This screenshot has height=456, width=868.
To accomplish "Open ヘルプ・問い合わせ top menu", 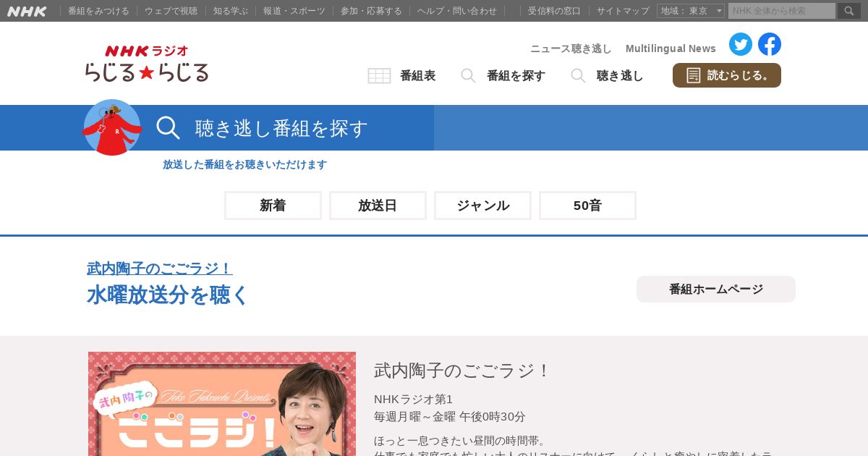I will pyautogui.click(x=457, y=11).
